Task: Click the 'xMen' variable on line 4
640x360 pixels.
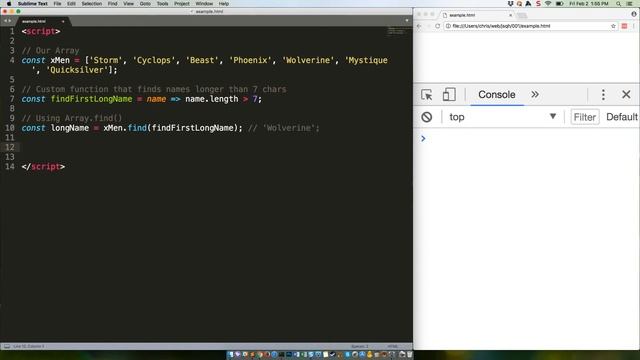Action: tap(60, 60)
